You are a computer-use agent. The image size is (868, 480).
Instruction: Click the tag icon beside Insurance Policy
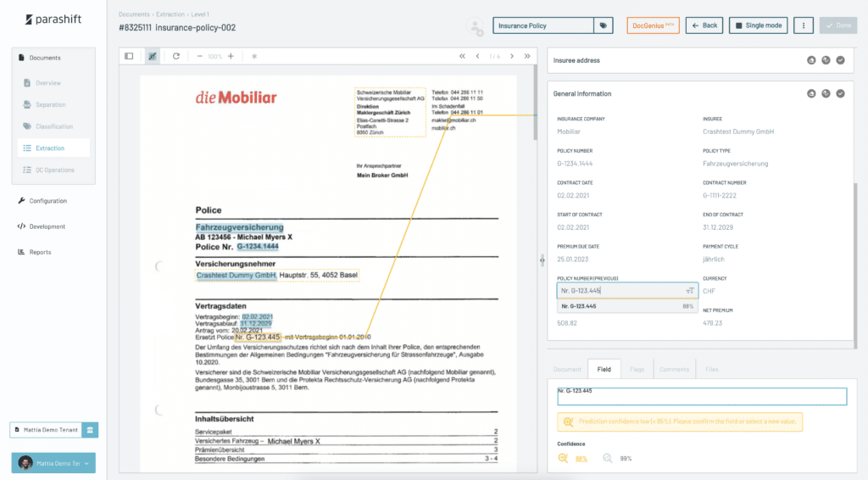point(603,25)
